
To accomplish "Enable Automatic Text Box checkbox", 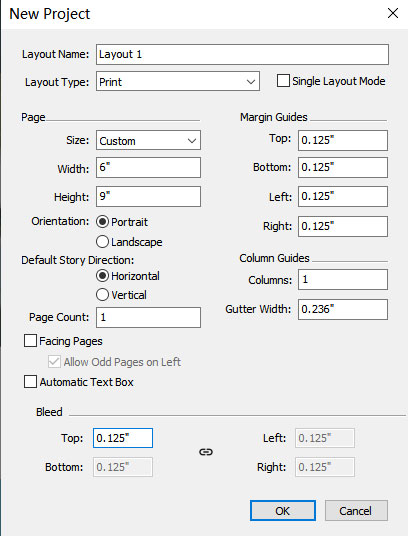I will (30, 382).
